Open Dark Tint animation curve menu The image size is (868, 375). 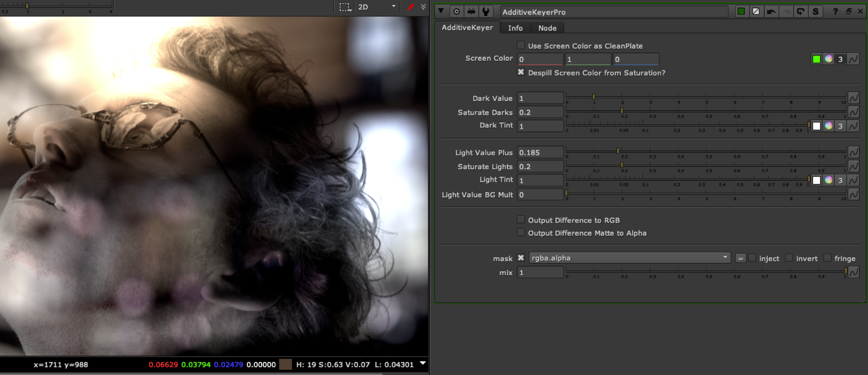(x=853, y=126)
